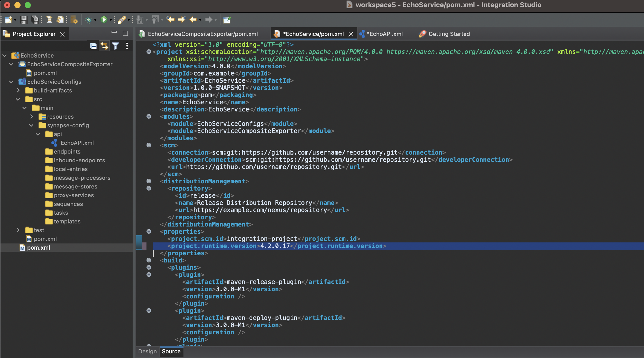
Task: Toggle Link with Editor in Project Explorer
Action: click(104, 46)
